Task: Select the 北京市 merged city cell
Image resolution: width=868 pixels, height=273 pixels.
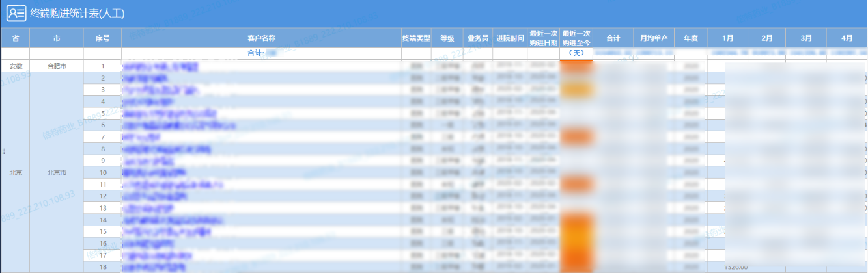Action: point(57,173)
